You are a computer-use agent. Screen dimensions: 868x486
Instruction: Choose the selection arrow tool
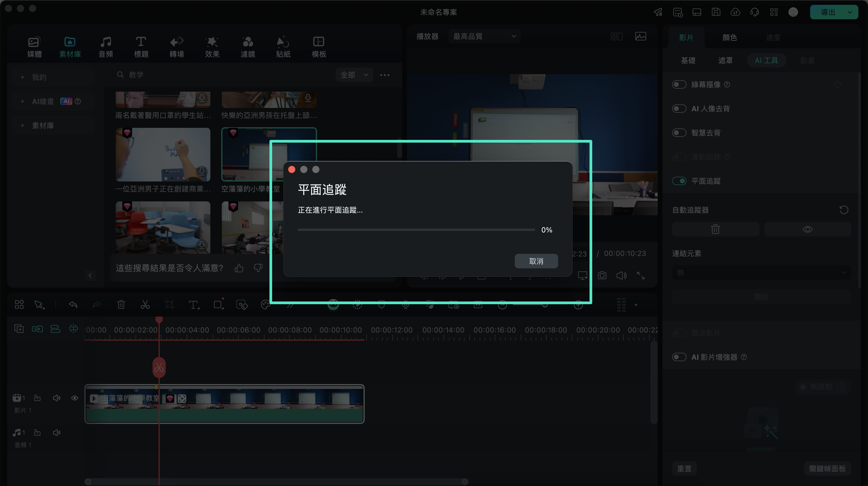point(39,305)
